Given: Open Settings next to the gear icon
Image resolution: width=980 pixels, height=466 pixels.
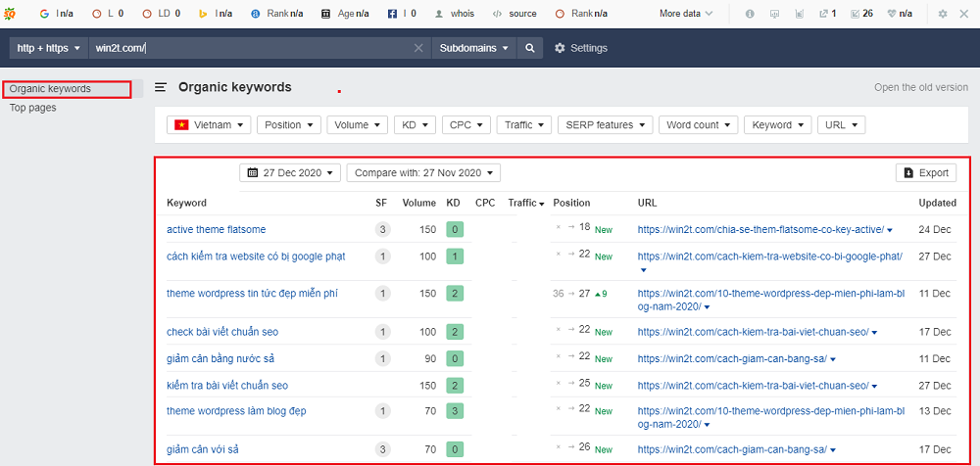Looking at the screenshot, I should [581, 48].
